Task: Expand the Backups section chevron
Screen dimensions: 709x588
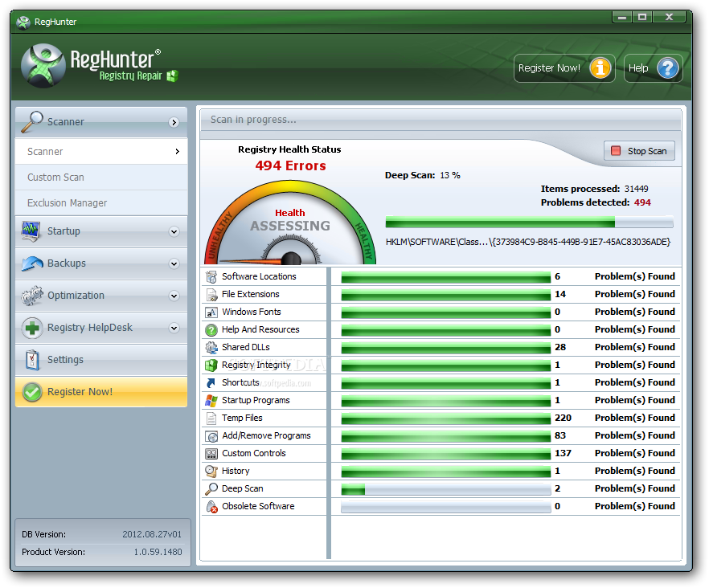Action: (x=174, y=264)
